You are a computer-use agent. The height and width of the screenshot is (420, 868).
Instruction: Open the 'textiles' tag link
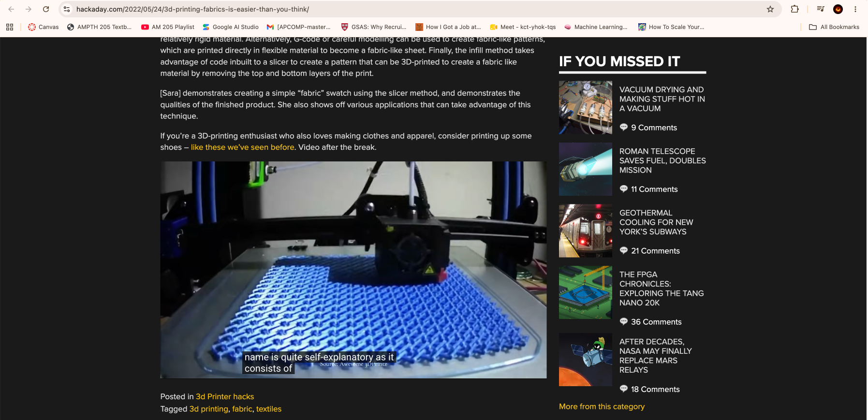(269, 409)
